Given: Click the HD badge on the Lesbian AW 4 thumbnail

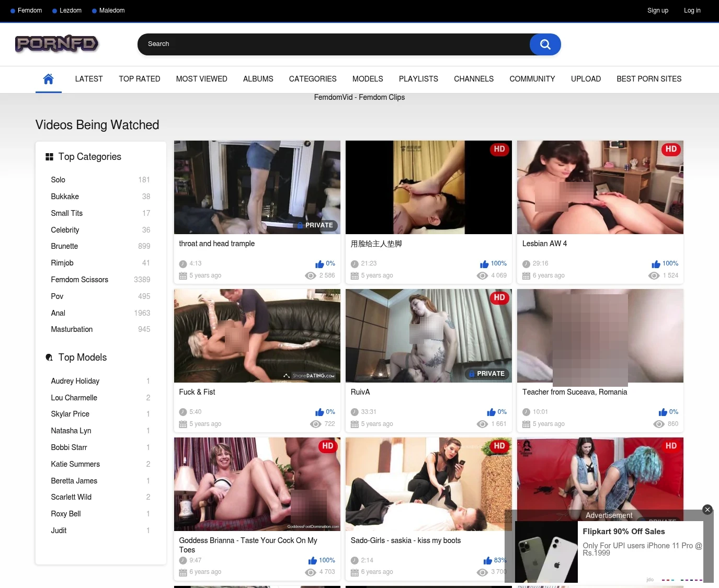Looking at the screenshot, I should (671, 149).
